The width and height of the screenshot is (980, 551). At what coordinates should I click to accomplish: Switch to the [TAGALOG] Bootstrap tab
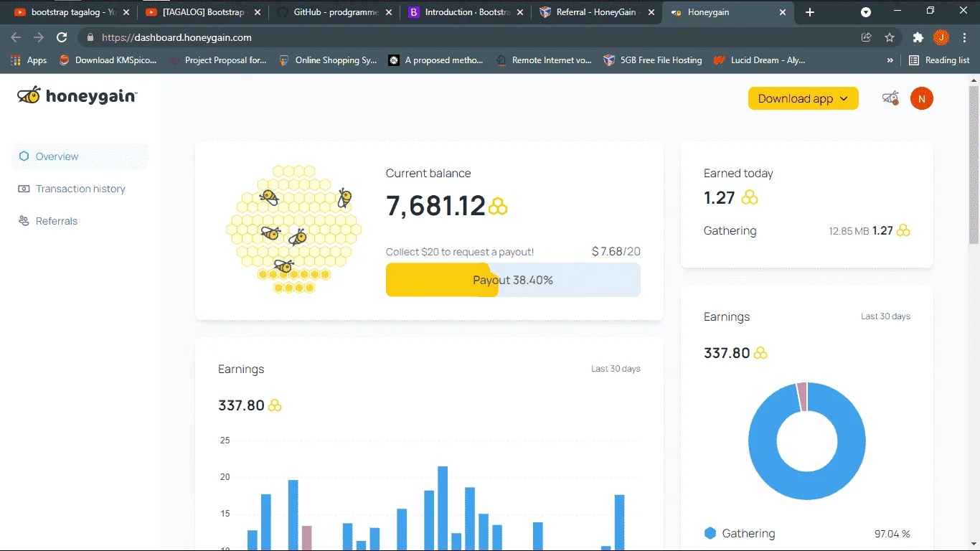pyautogui.click(x=203, y=12)
